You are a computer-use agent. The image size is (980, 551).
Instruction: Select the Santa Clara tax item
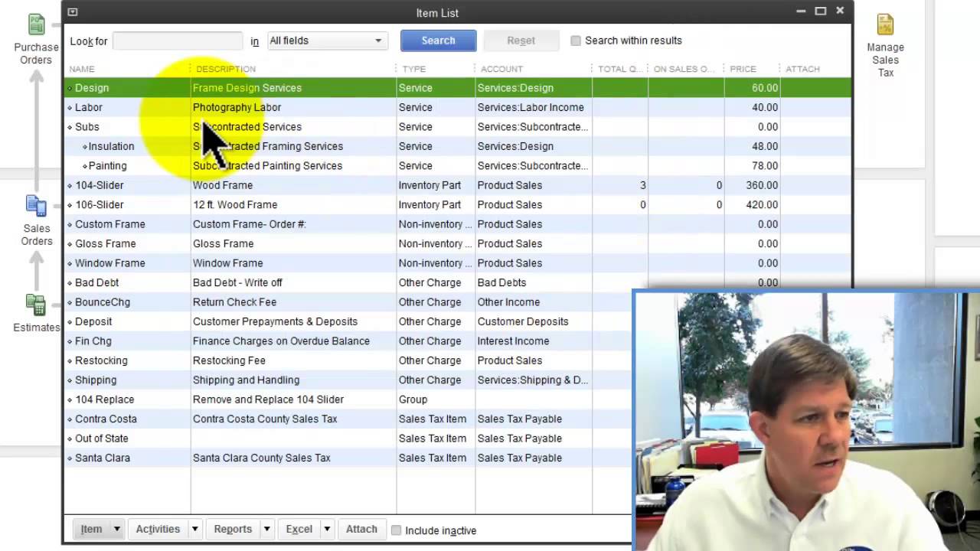(103, 458)
